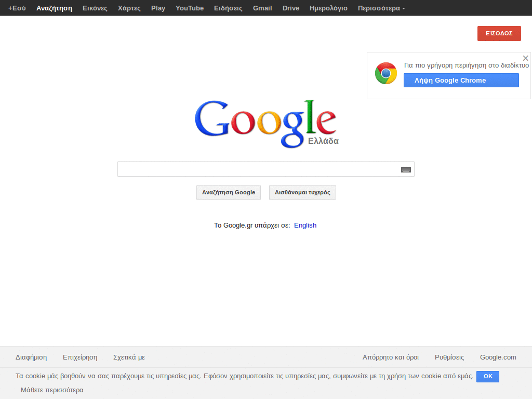Screen dimensions: 532x399
Task: Click the red ΕΙΣΟΔΟΣ sign-in button
Action: pos(499,33)
